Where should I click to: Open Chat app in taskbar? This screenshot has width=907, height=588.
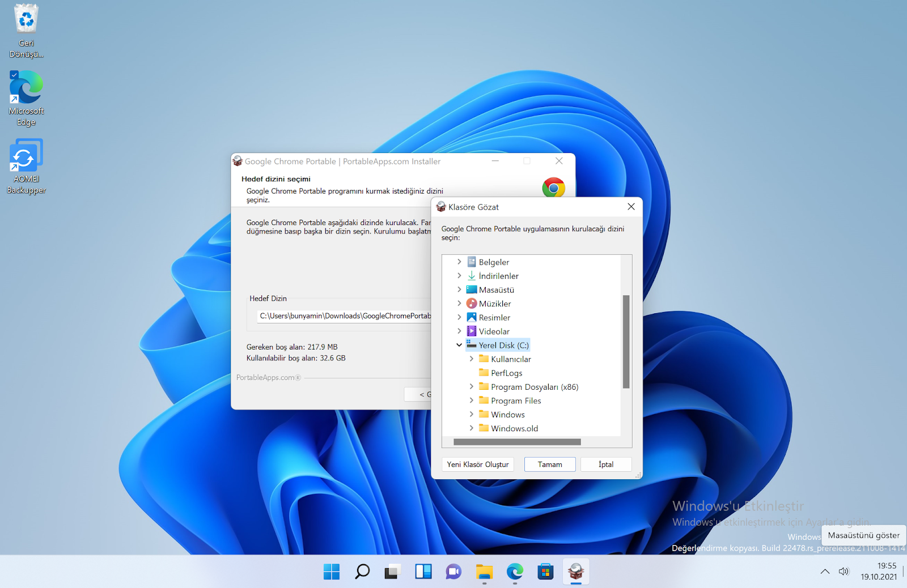(453, 572)
